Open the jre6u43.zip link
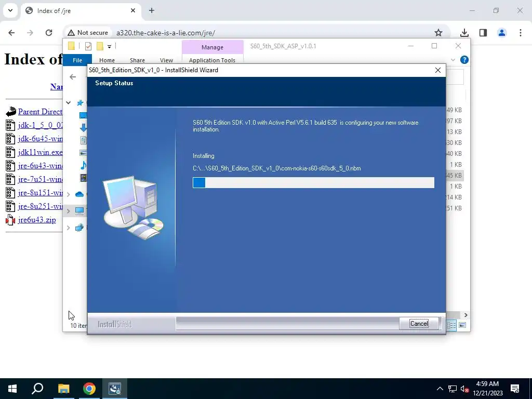The height and width of the screenshot is (399, 532). pyautogui.click(x=37, y=220)
